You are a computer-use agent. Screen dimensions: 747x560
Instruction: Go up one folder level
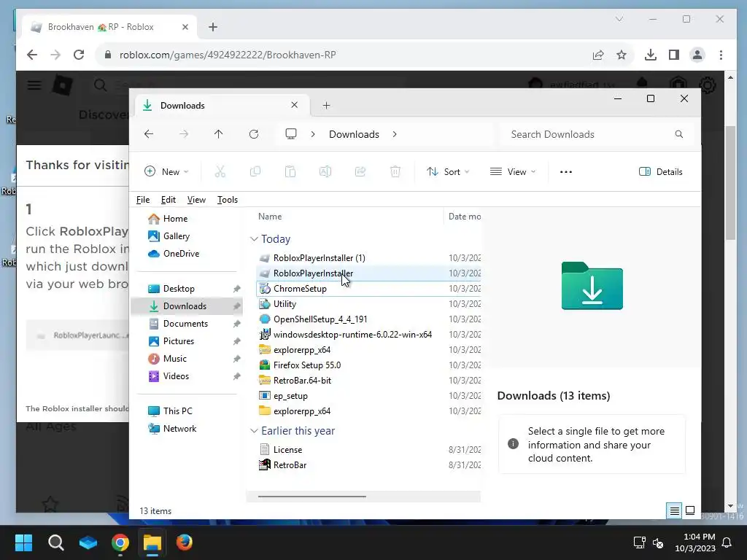pyautogui.click(x=219, y=134)
